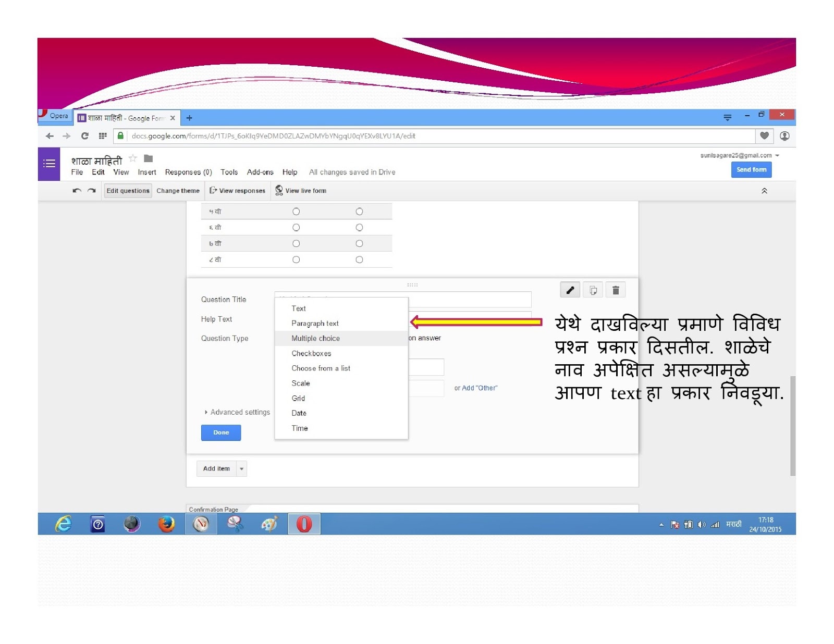This screenshot has height=644, width=834.
Task: Click the Send form button
Action: coord(751,170)
